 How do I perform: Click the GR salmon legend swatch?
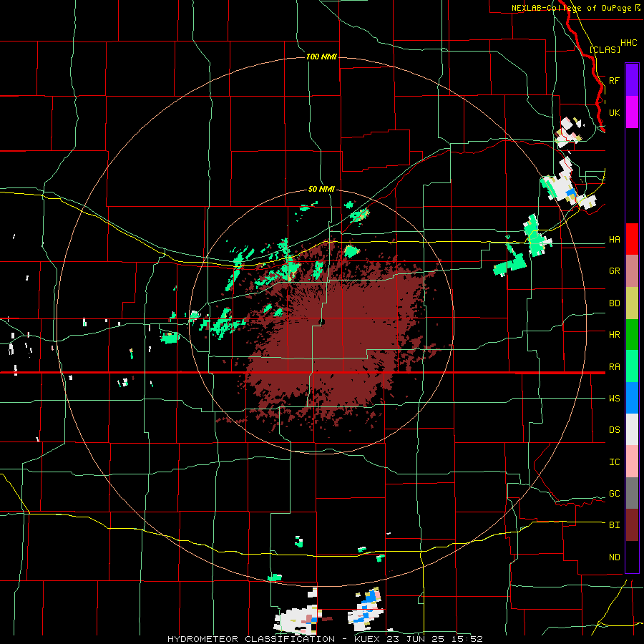[x=632, y=271]
